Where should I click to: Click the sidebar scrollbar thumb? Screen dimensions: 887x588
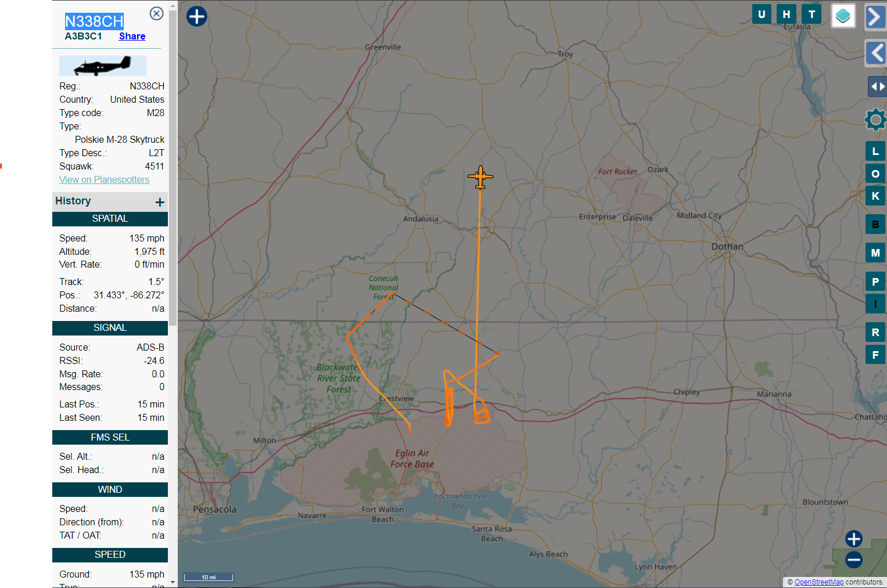click(x=173, y=168)
